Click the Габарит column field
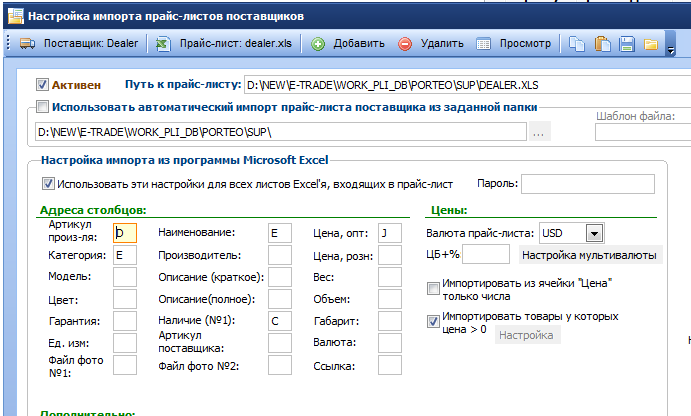This screenshot has height=416, width=691. point(390,321)
